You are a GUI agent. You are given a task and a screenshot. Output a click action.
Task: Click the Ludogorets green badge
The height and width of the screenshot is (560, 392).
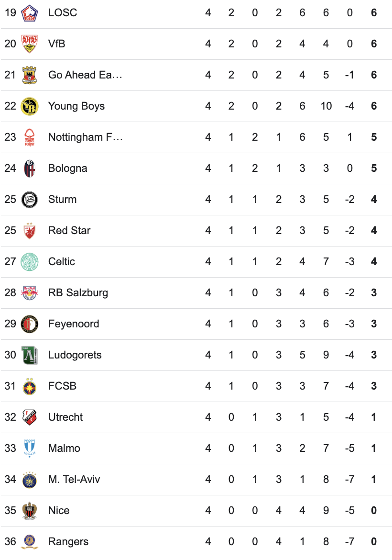(x=30, y=355)
